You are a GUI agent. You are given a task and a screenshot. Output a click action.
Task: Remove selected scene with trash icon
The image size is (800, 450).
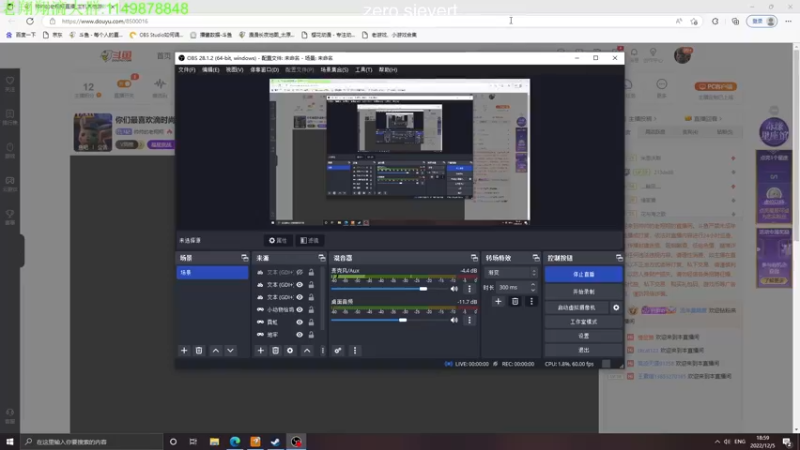click(x=199, y=351)
